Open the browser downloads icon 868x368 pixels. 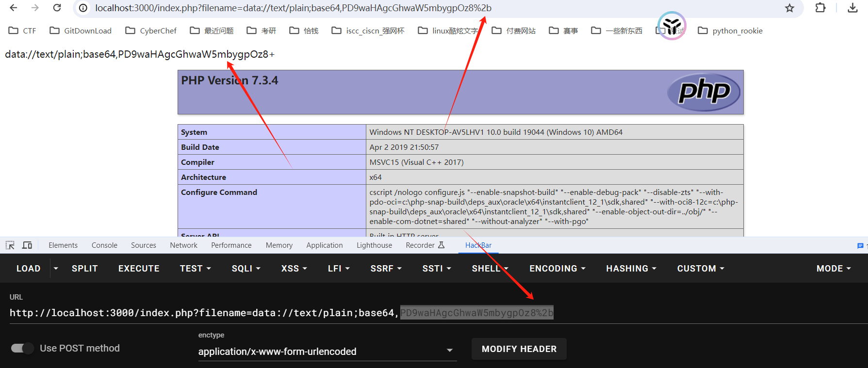coord(852,8)
